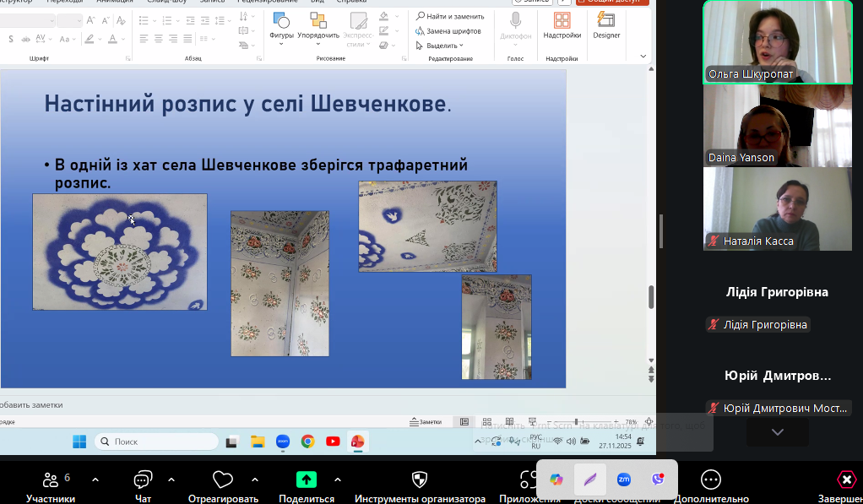
Task: Open Дополнительно more options
Action: [711, 480]
